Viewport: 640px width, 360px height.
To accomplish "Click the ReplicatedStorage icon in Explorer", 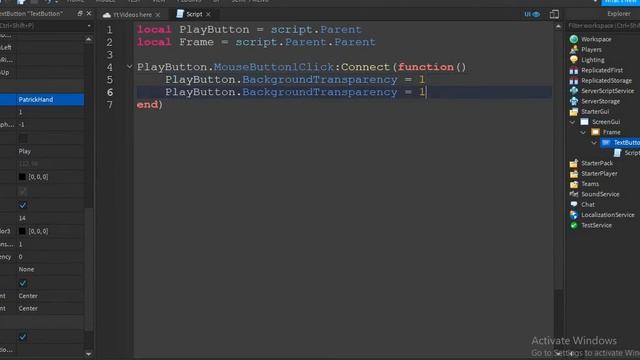I will coord(574,80).
